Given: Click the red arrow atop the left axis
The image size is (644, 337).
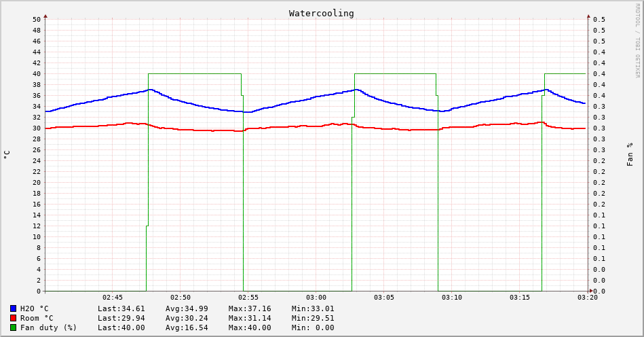Looking at the screenshot, I should (45, 15).
